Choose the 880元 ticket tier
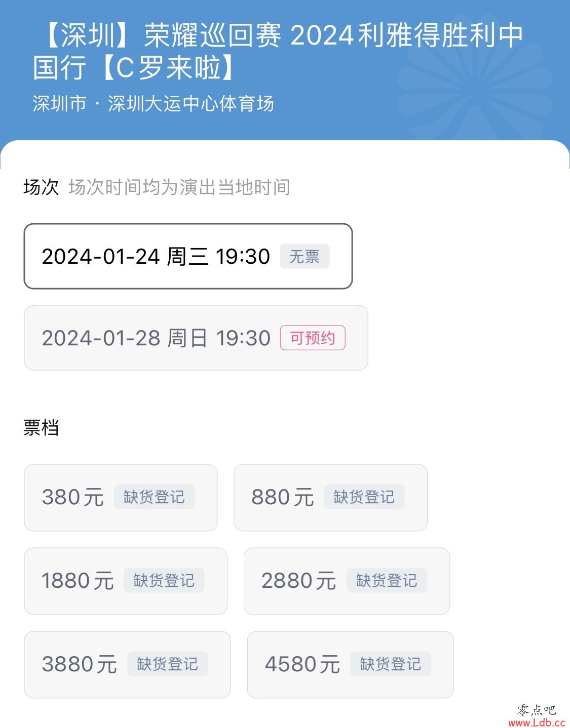Viewport: 570px width, 728px height. coord(330,498)
